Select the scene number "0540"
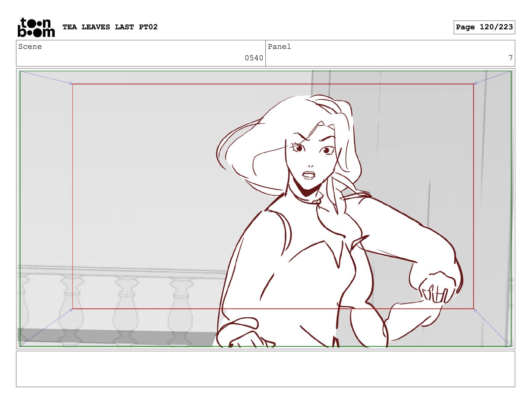Screen dimensions: 532x411 254,58
